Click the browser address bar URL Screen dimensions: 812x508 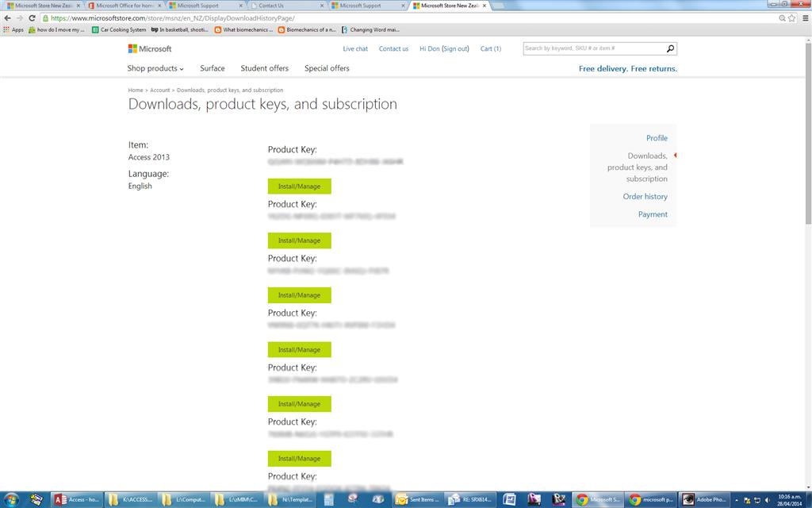[173, 18]
